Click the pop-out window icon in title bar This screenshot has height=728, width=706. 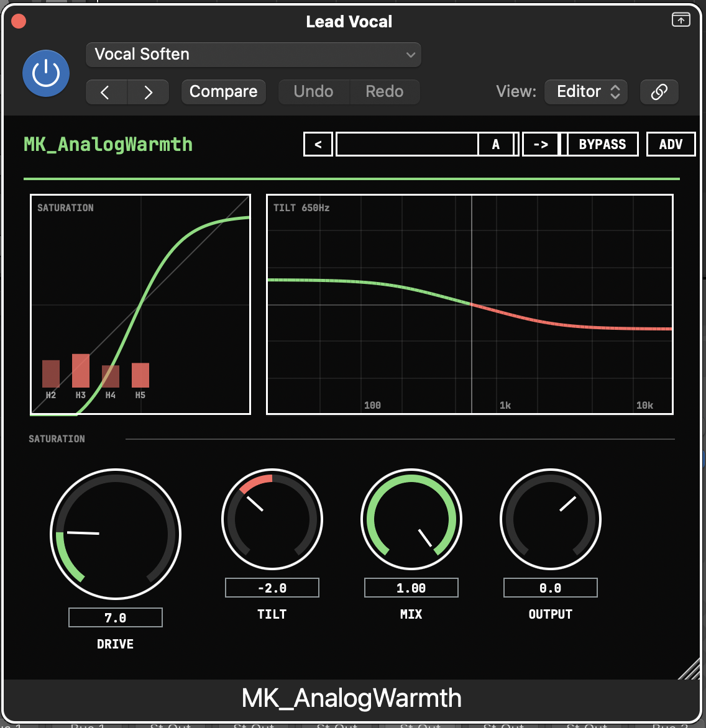point(681,20)
